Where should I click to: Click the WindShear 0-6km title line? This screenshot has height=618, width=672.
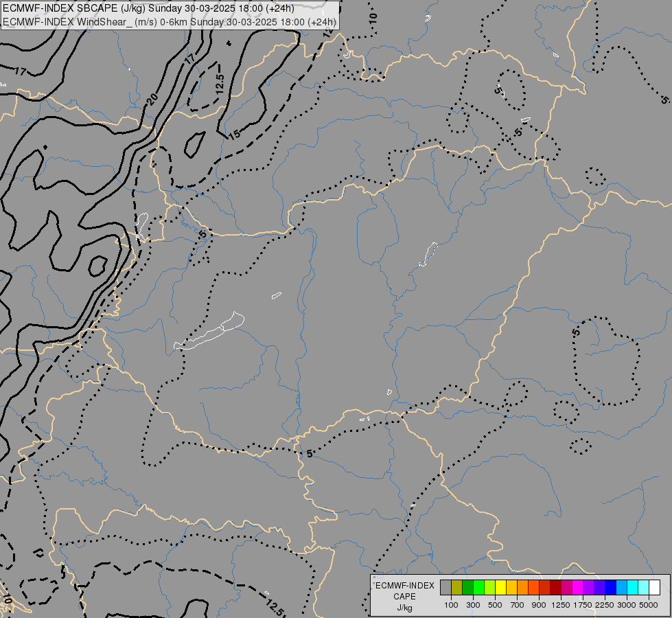170,22
